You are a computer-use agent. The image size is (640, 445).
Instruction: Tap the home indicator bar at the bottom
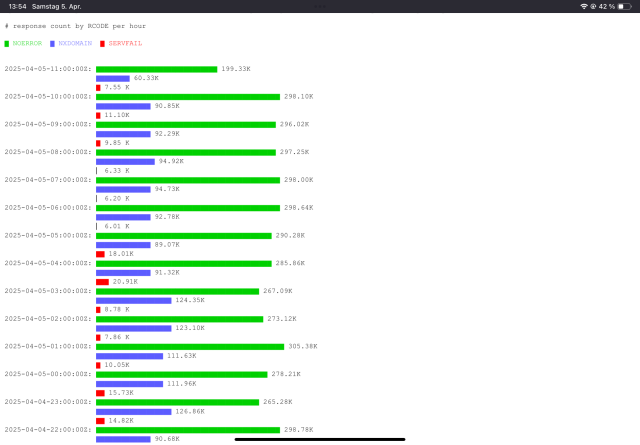(x=320, y=438)
